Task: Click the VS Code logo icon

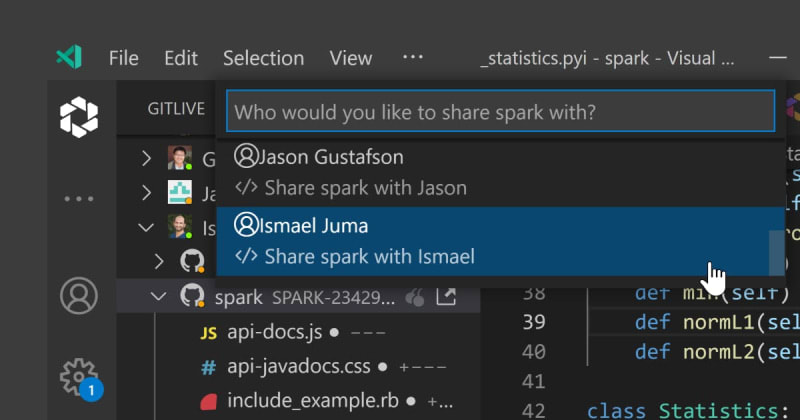Action: click(x=68, y=58)
